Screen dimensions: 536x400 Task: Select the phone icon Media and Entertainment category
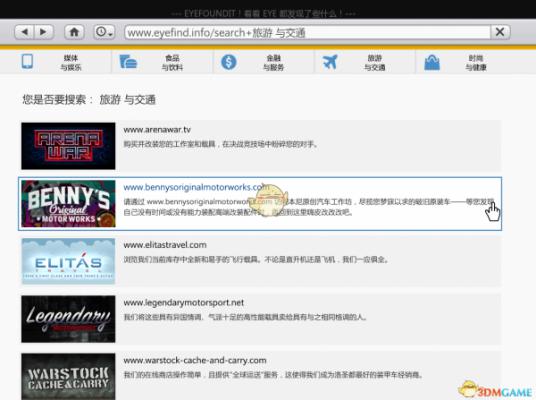click(x=27, y=62)
